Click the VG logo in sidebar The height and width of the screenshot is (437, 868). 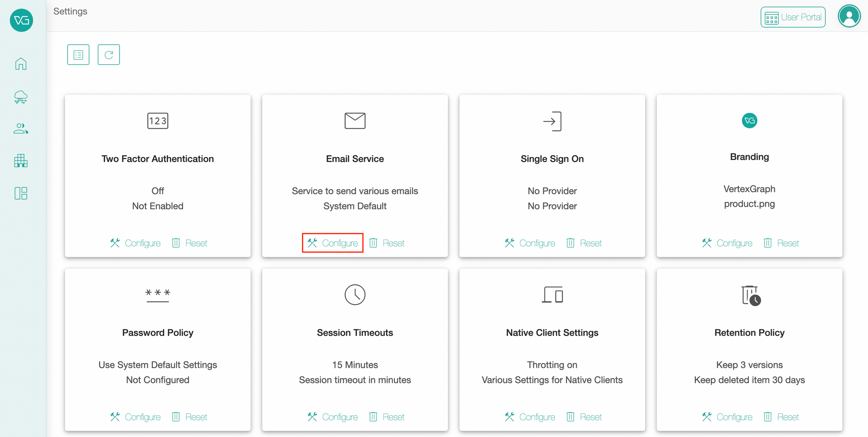pyautogui.click(x=21, y=20)
